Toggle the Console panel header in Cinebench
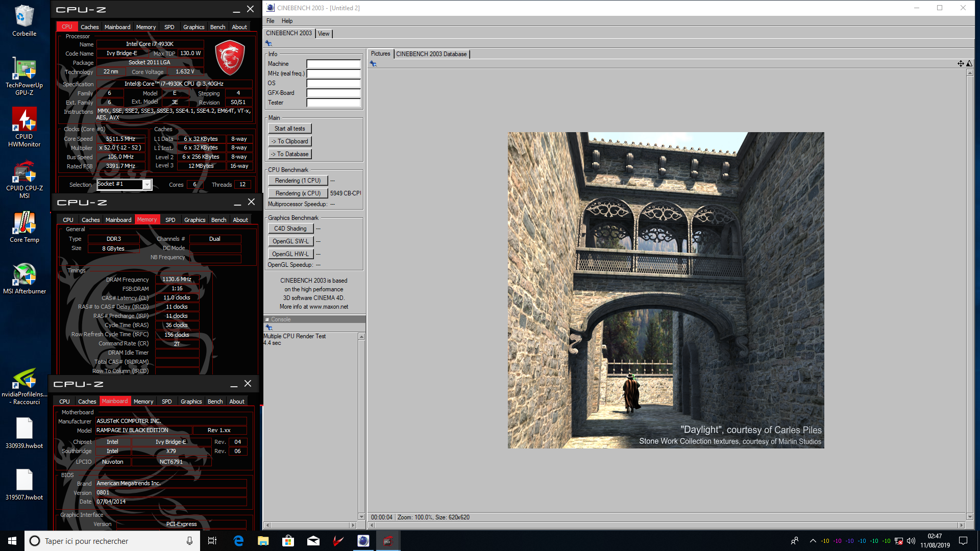980x551 pixels. click(x=314, y=319)
